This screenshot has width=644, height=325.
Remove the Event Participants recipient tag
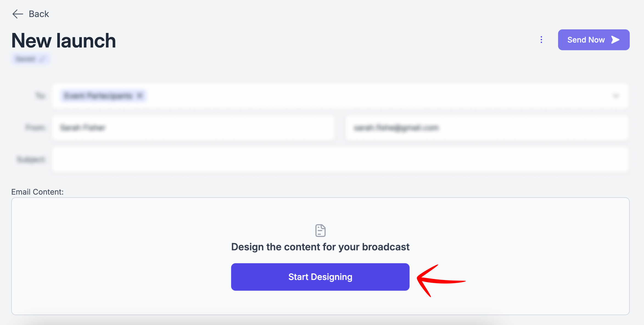[140, 96]
